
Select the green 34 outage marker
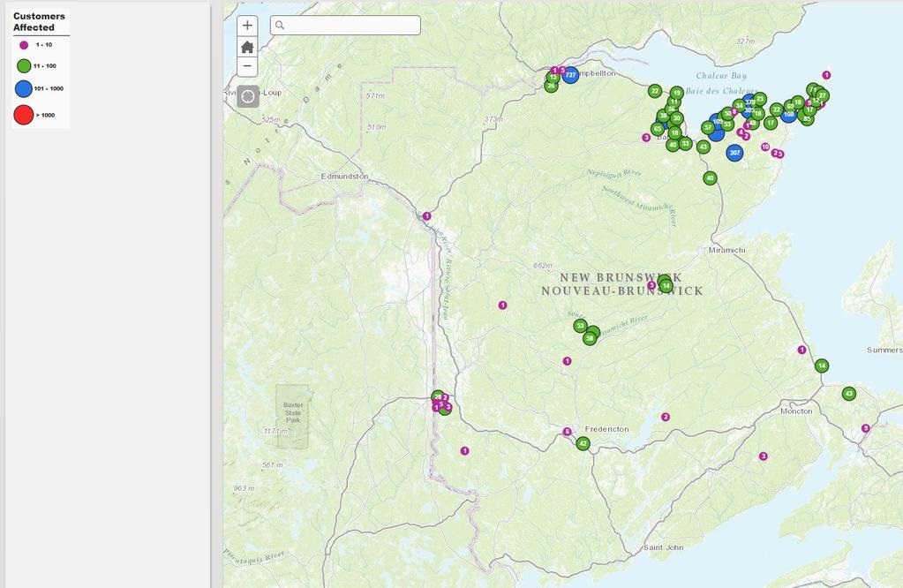(739, 106)
